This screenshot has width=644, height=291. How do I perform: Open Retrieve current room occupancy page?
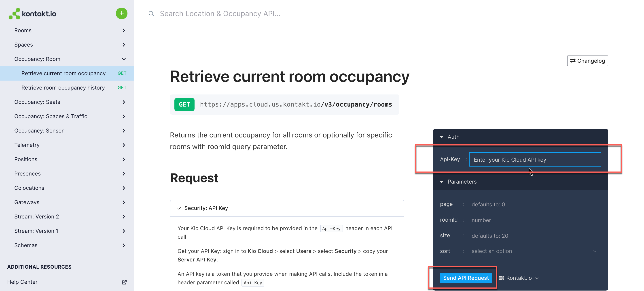tap(67, 73)
